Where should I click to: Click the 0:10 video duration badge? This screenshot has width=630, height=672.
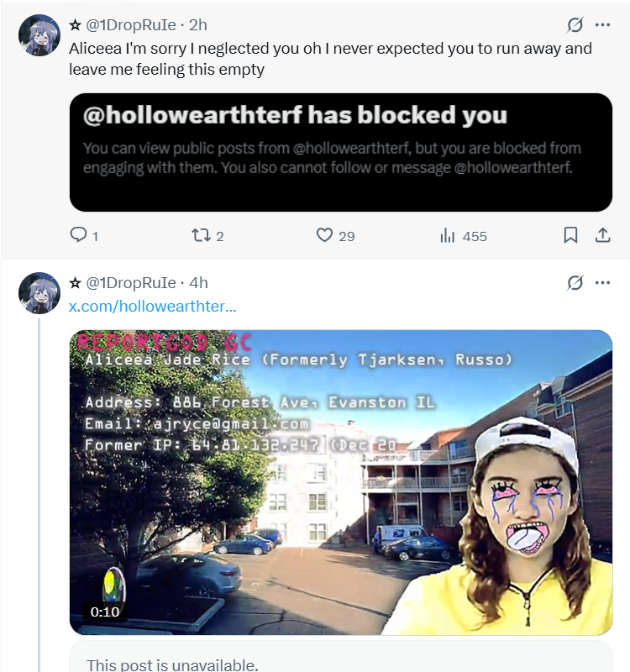pos(105,612)
